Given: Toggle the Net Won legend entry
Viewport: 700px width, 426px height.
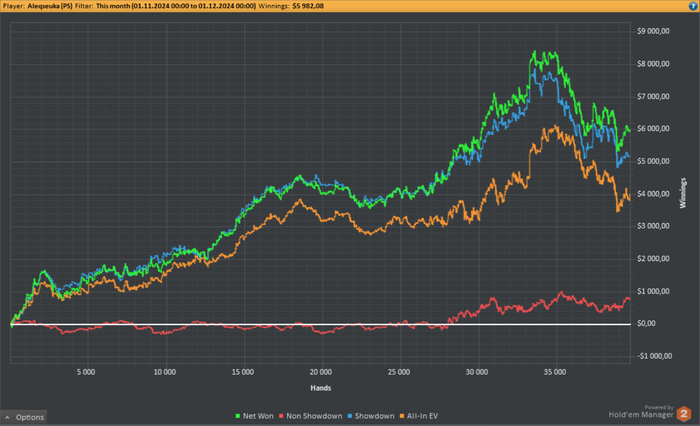Looking at the screenshot, I should click(254, 416).
